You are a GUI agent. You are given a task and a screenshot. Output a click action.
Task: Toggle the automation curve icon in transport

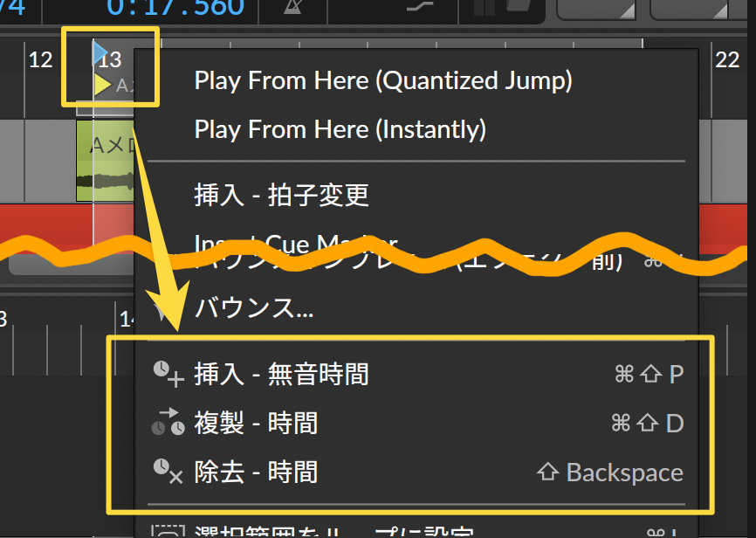point(419,7)
